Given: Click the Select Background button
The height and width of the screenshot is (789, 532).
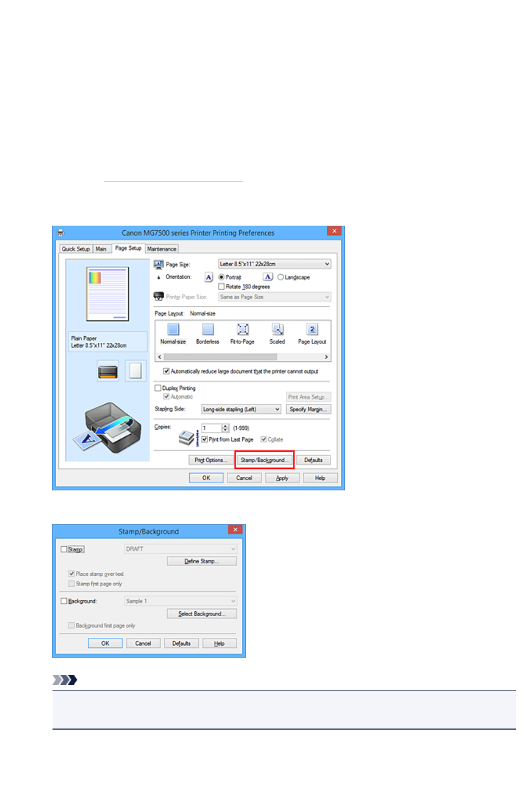Looking at the screenshot, I should (202, 614).
